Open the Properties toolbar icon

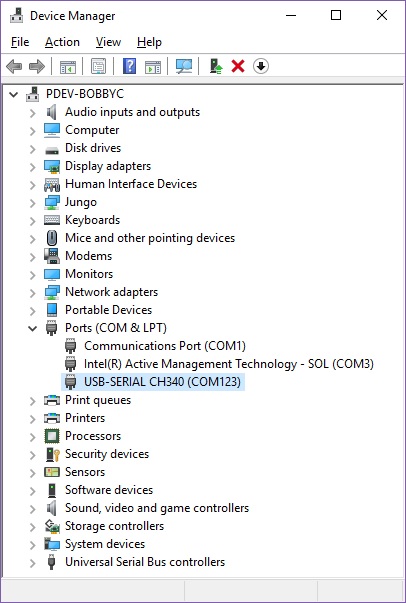98,67
